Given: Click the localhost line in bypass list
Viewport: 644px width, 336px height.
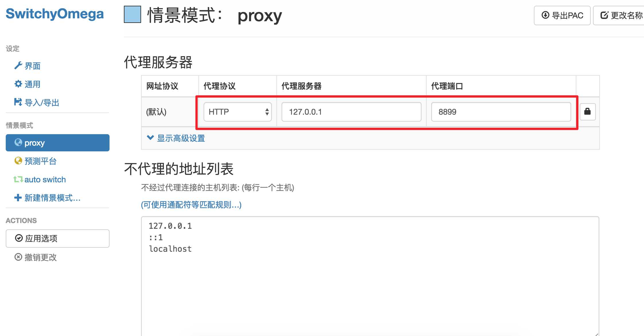Looking at the screenshot, I should pyautogui.click(x=170, y=249).
